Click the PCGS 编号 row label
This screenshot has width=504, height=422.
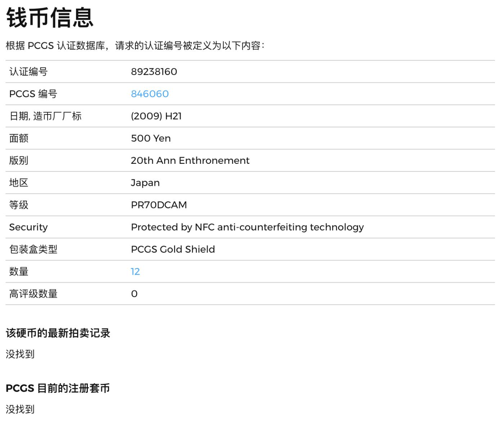click(33, 94)
